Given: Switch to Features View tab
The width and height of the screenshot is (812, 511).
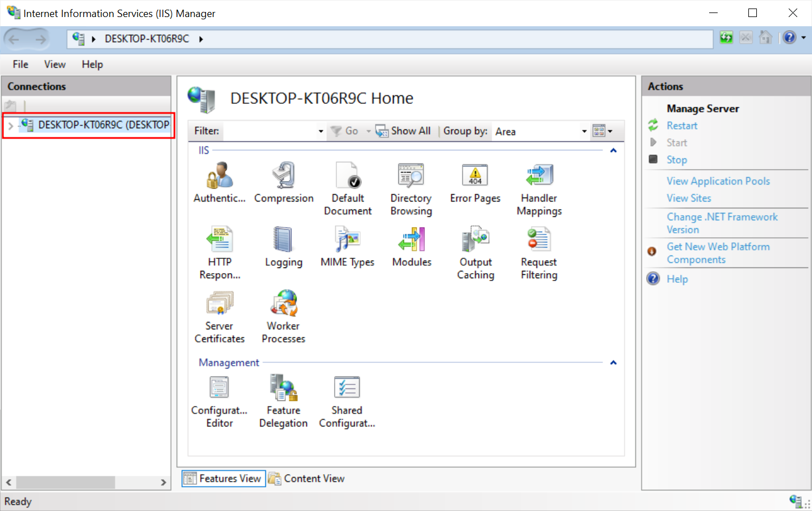Looking at the screenshot, I should pos(224,479).
